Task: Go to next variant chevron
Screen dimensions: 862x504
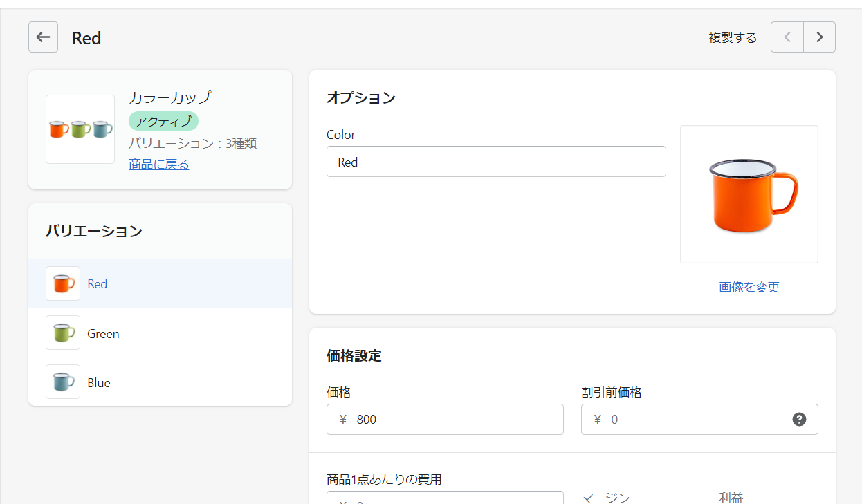Action: pos(819,37)
